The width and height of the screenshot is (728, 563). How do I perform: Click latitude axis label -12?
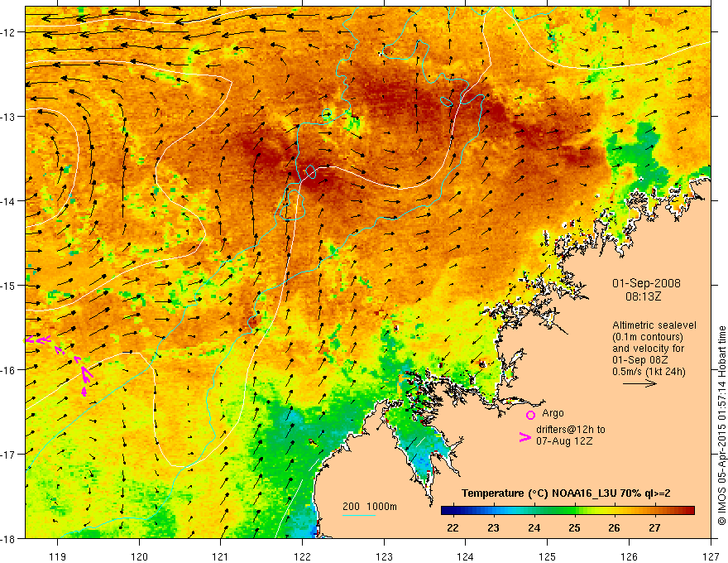coord(10,32)
